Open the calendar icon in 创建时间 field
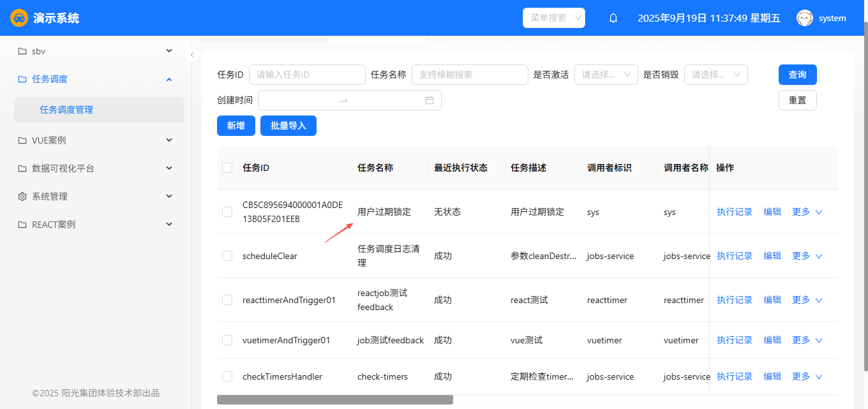This screenshot has width=868, height=409. (430, 100)
